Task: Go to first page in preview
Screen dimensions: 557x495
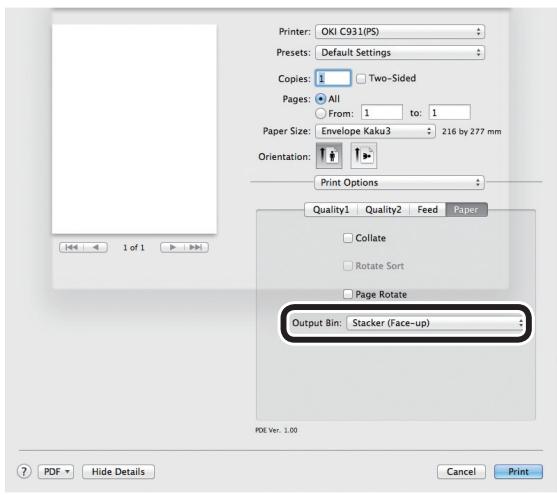Action: tap(71, 247)
